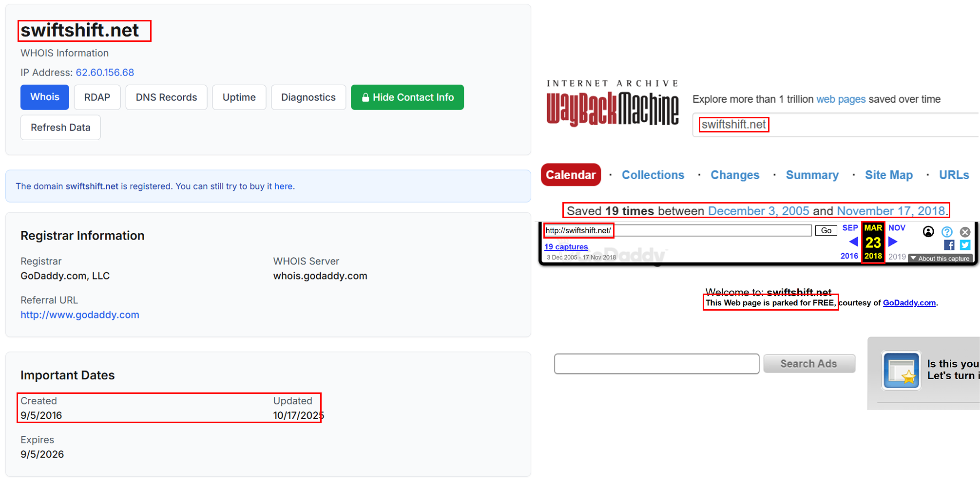
Task: Open the Wayback Machine help question mark
Action: tap(947, 232)
